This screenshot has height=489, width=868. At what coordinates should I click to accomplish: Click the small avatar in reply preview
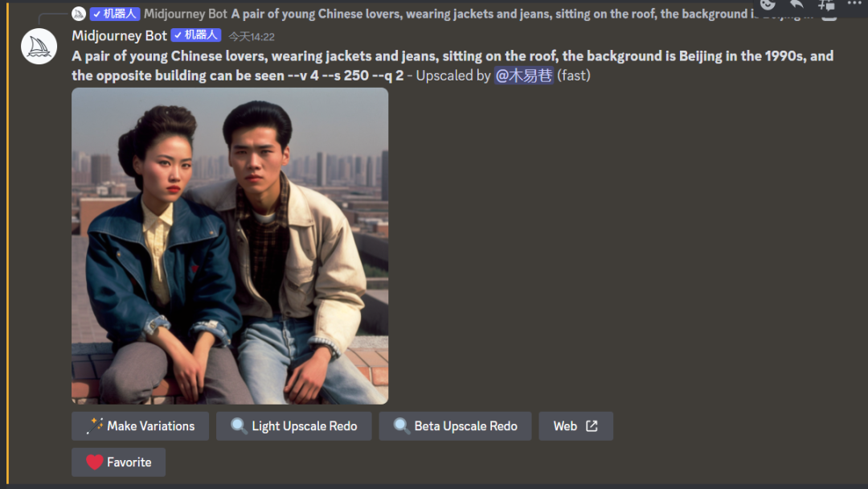coord(79,14)
